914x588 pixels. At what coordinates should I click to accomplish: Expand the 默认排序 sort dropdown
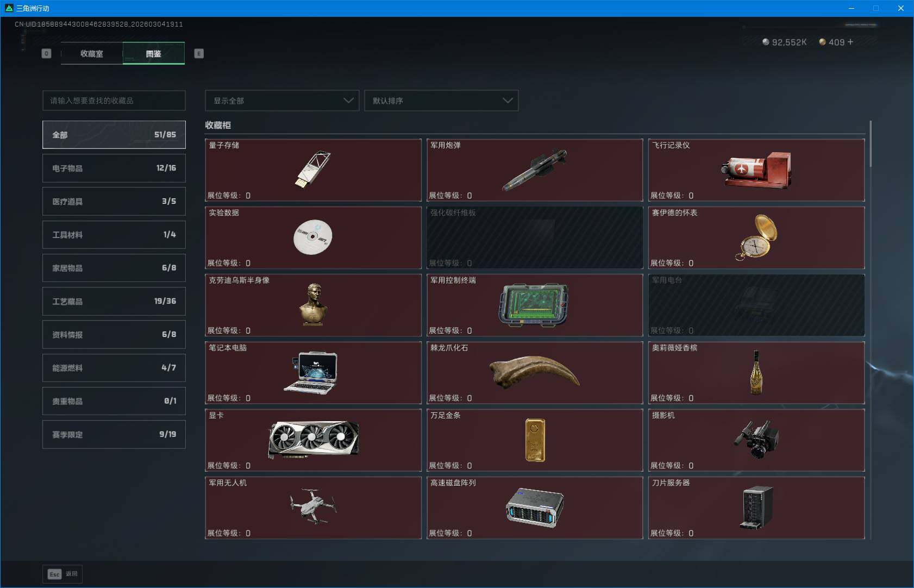click(x=441, y=101)
